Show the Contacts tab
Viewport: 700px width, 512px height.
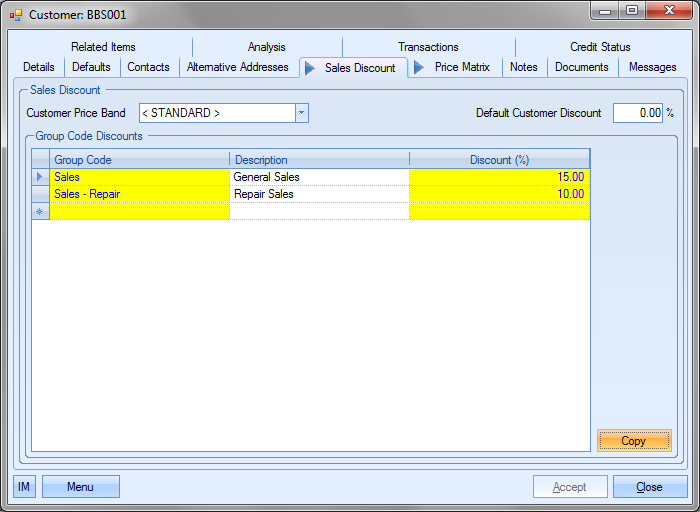[x=148, y=67]
